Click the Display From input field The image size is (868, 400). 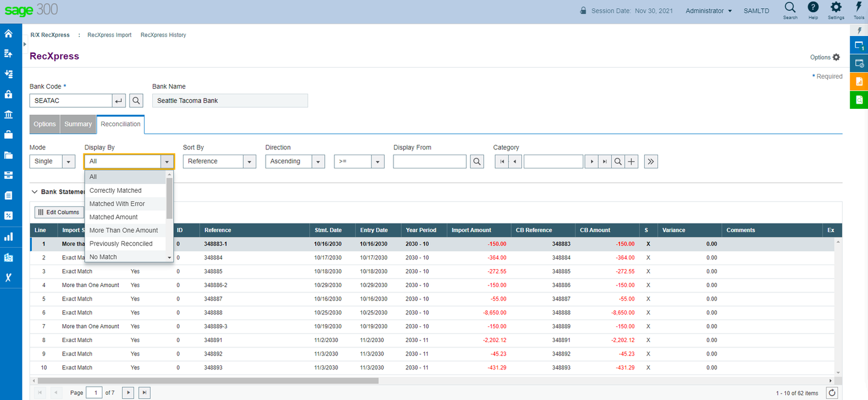[x=429, y=162]
